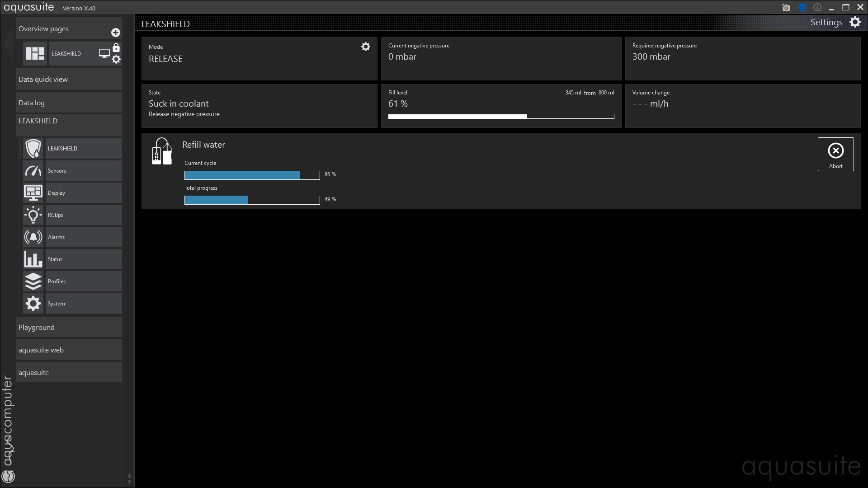
Task: Select the Sensors menu entry
Action: [x=84, y=171]
